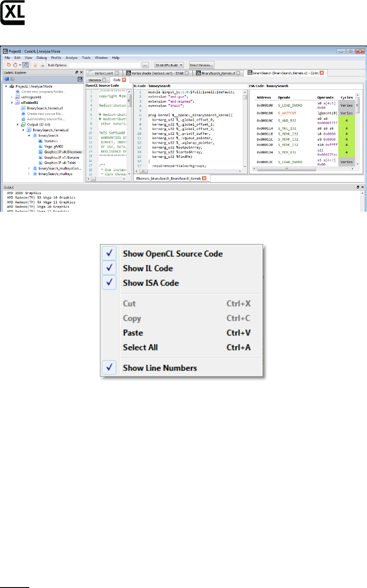The width and height of the screenshot is (367, 588).
Task: Collapse the Project1 Analyze Mode node
Action: [7, 86]
